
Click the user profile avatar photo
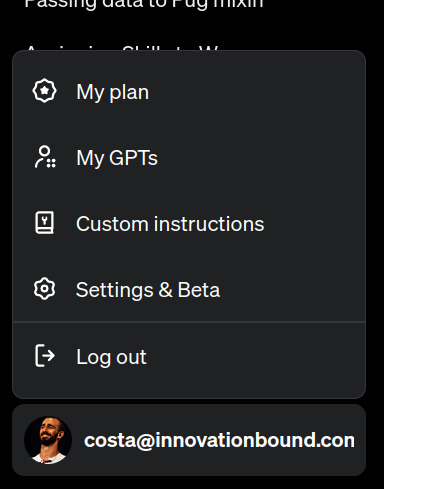48,440
